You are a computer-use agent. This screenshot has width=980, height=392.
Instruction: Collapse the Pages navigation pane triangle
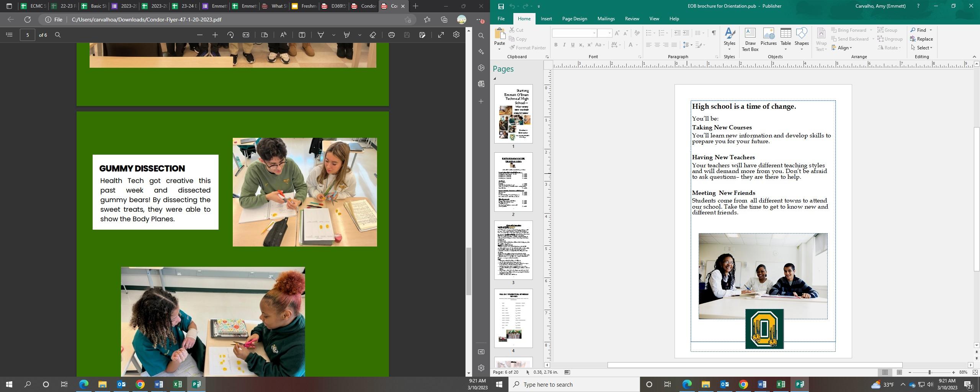click(x=495, y=79)
